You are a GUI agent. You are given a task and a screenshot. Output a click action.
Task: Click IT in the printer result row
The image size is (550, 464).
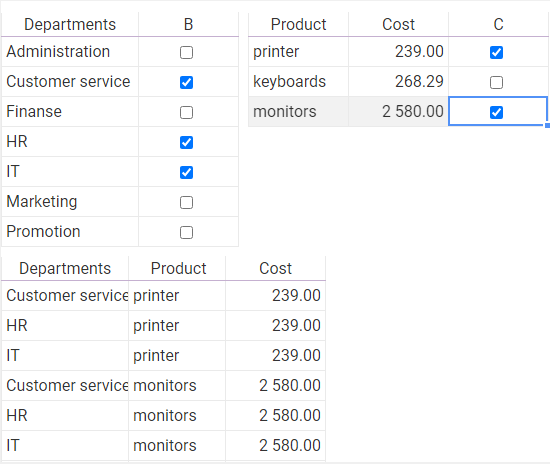click(65, 356)
